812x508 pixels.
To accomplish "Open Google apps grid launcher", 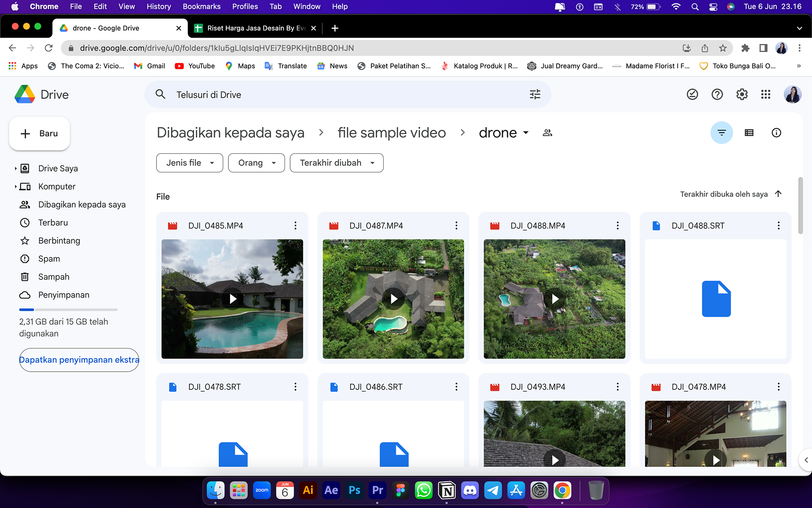I will click(x=765, y=94).
